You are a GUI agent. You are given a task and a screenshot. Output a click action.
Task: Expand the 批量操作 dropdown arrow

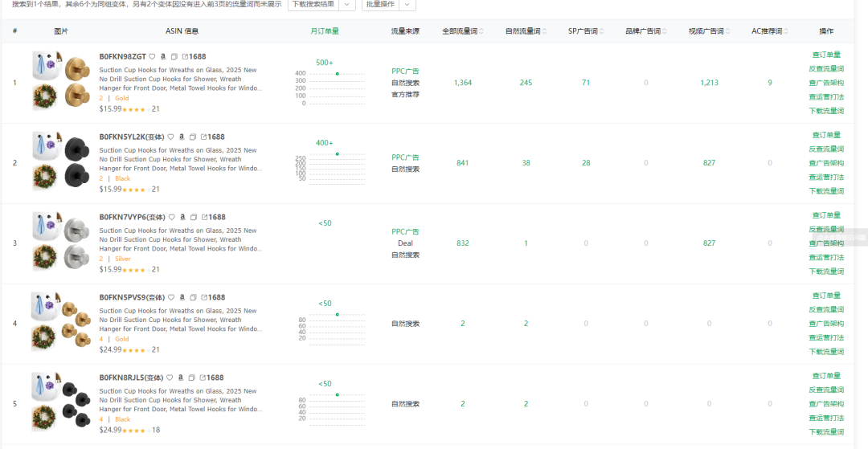[407, 4]
